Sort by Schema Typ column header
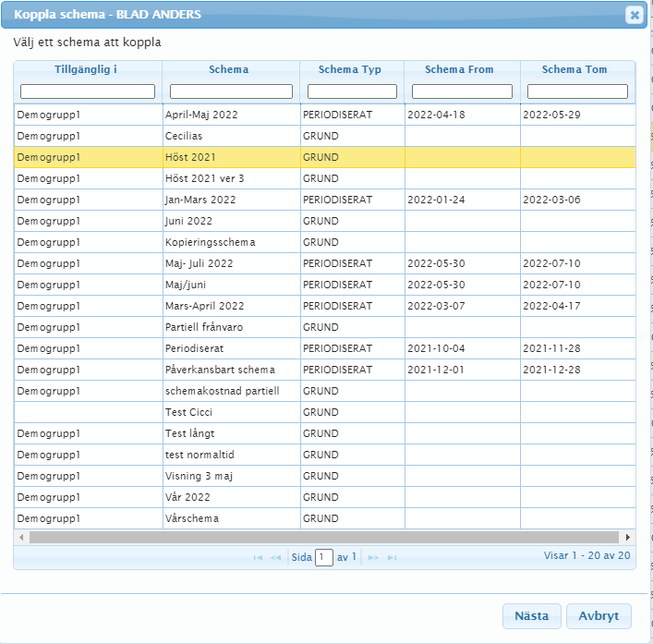Image resolution: width=653 pixels, height=644 pixels. [x=349, y=69]
